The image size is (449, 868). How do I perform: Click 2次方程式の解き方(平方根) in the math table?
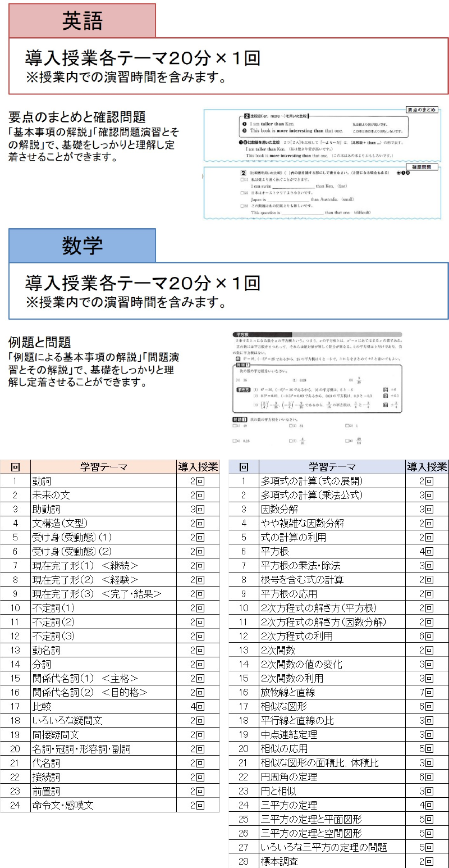point(332,608)
